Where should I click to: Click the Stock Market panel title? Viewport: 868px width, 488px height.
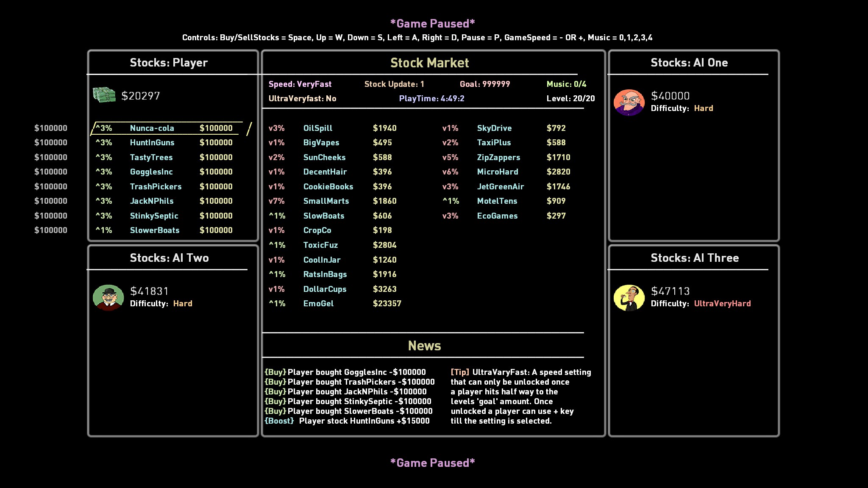coord(429,63)
